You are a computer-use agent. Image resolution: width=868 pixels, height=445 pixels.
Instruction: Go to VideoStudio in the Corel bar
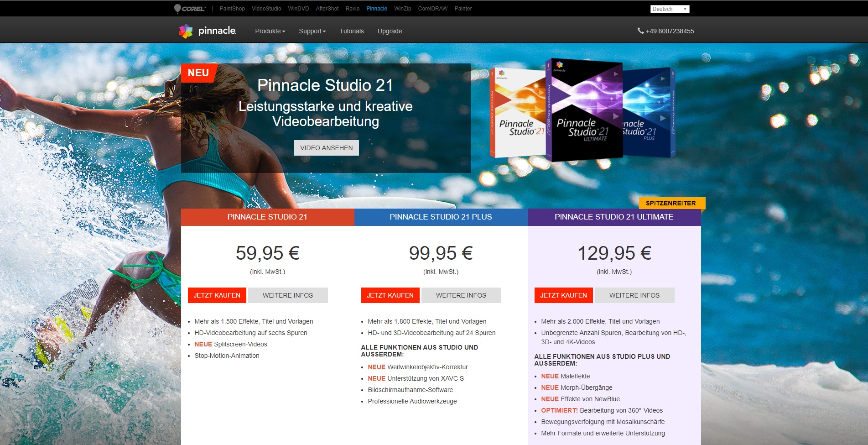click(x=266, y=9)
